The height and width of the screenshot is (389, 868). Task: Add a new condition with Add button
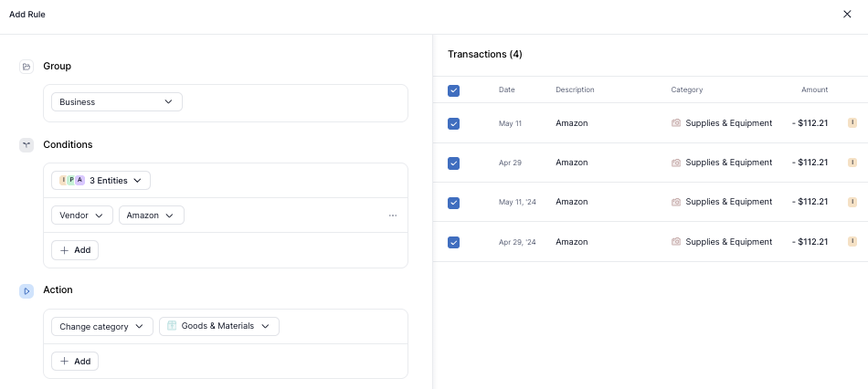[x=75, y=250]
